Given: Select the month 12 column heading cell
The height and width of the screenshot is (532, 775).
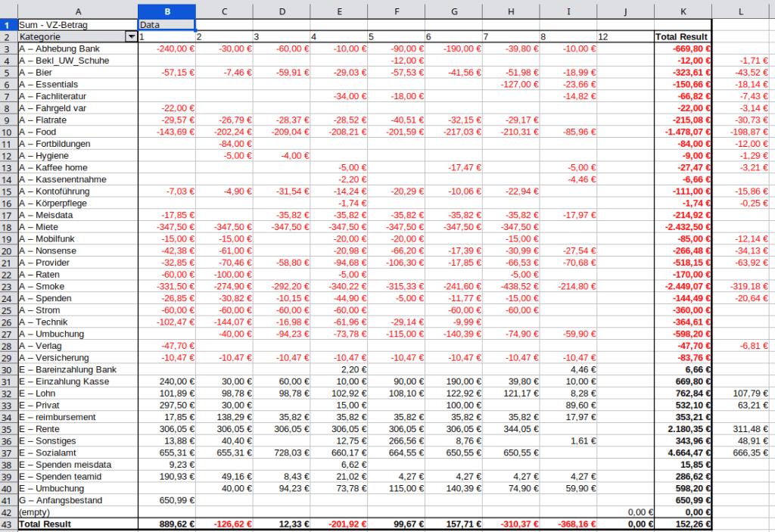Looking at the screenshot, I should 625,36.
